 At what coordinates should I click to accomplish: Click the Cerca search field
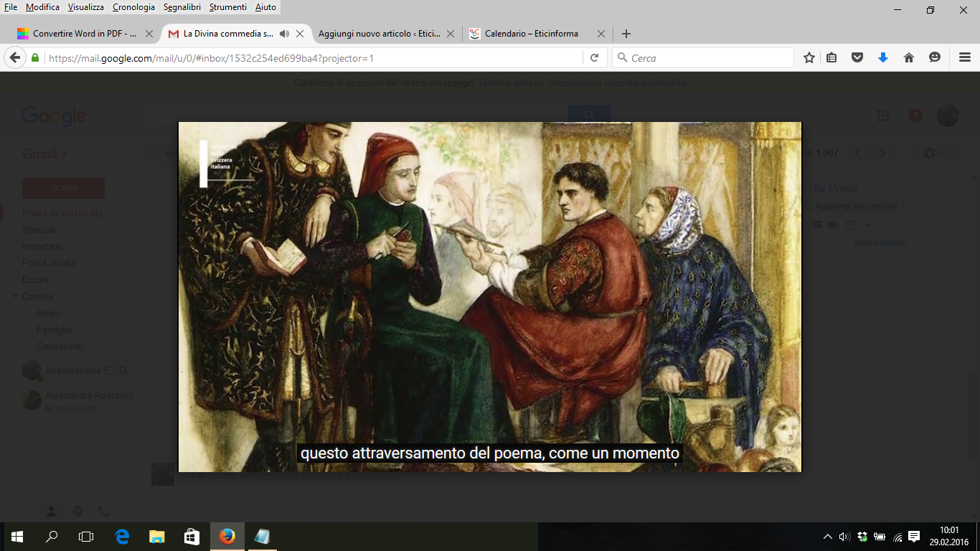(703, 58)
